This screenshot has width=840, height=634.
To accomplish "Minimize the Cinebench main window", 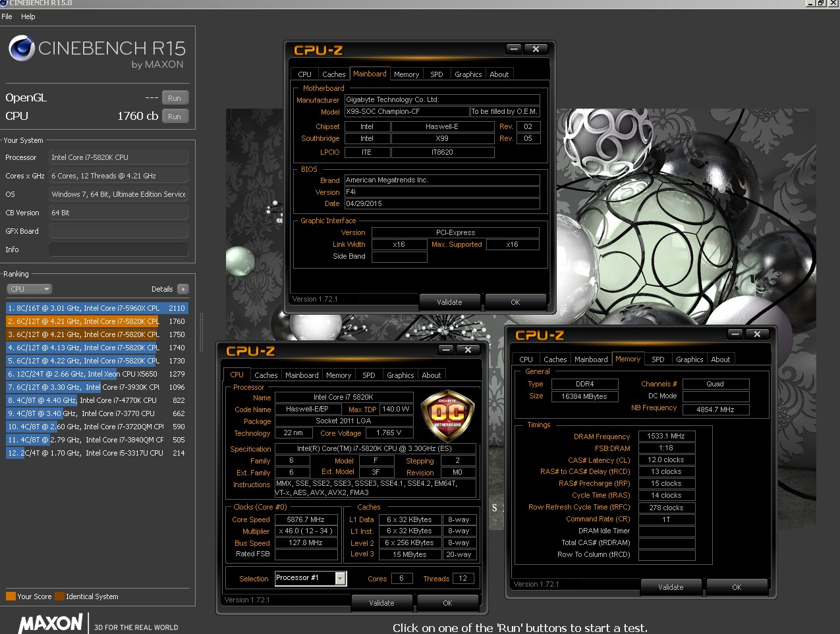I will [811, 3].
